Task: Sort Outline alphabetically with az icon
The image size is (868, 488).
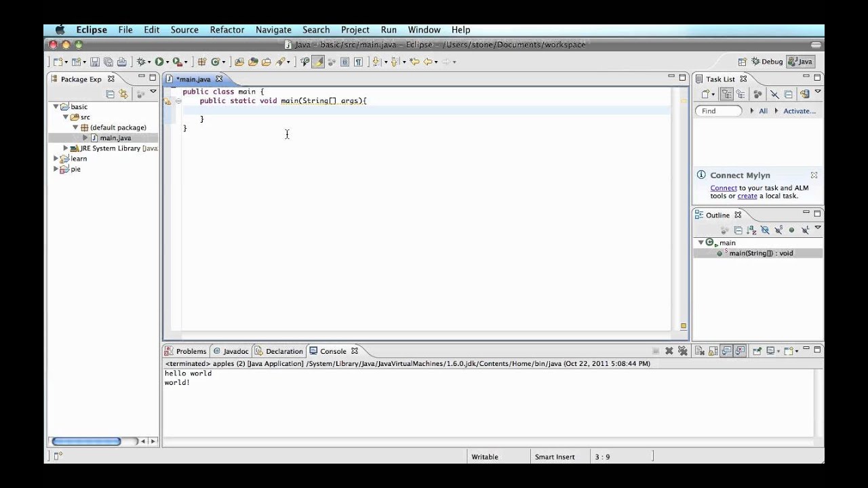Action: pos(751,230)
